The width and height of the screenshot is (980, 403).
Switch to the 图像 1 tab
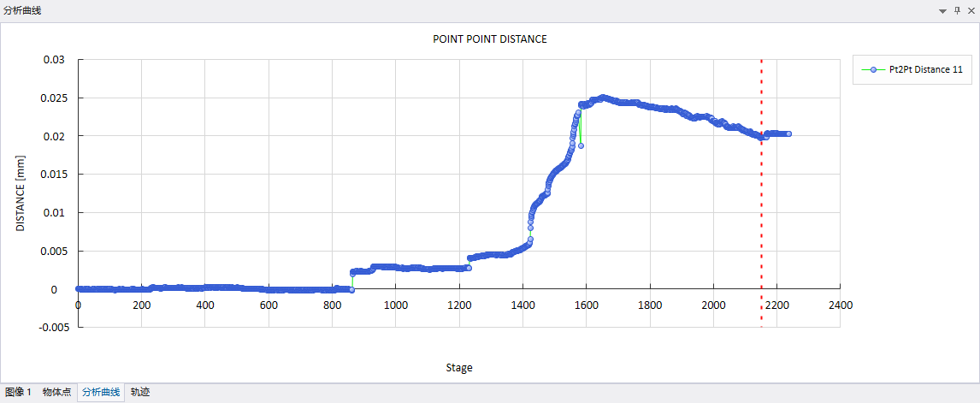pos(17,393)
